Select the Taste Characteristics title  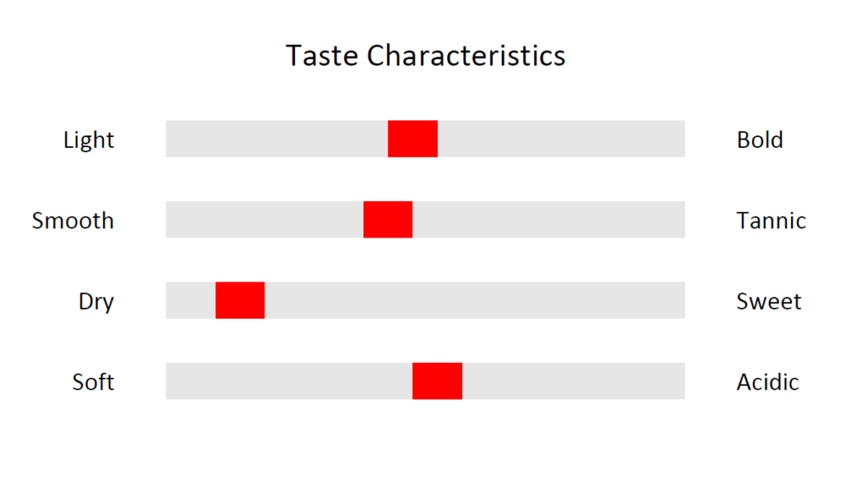[x=425, y=56]
